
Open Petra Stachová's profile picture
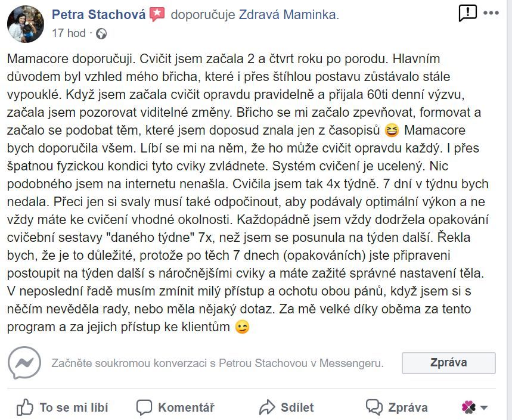tap(26, 24)
